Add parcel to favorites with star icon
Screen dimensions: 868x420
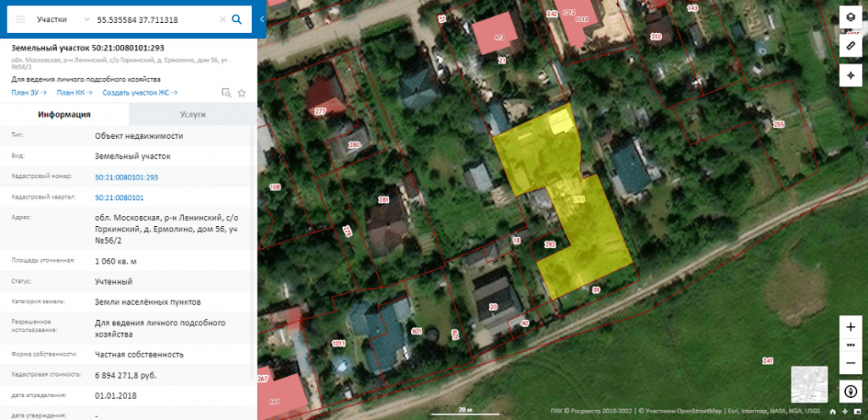pos(242,92)
